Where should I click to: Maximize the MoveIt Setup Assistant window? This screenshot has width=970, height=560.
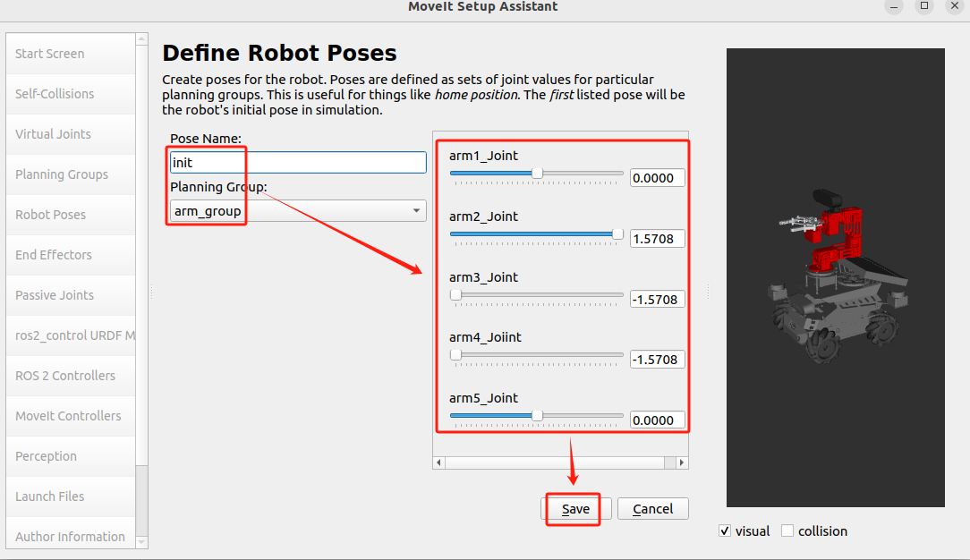point(924,6)
